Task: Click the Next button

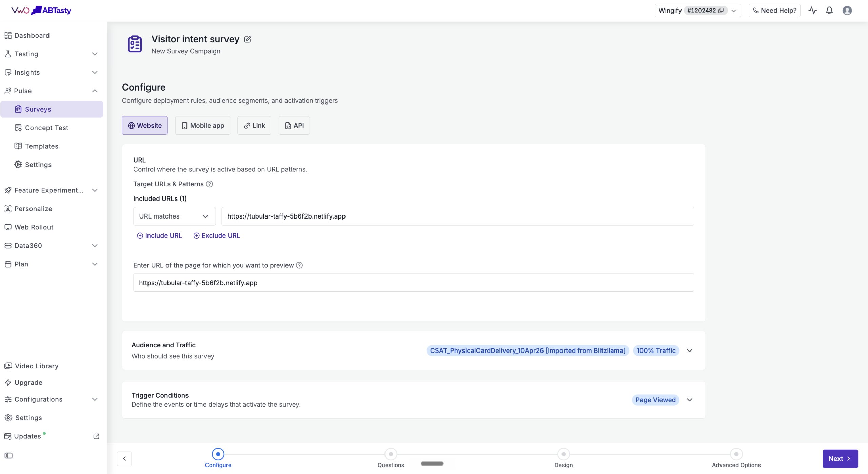Action: [840, 459]
